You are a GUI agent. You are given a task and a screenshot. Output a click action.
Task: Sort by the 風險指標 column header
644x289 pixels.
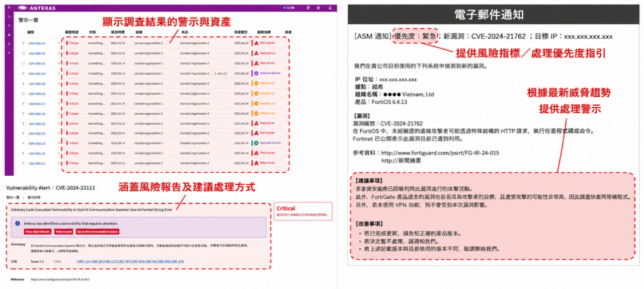click(263, 32)
